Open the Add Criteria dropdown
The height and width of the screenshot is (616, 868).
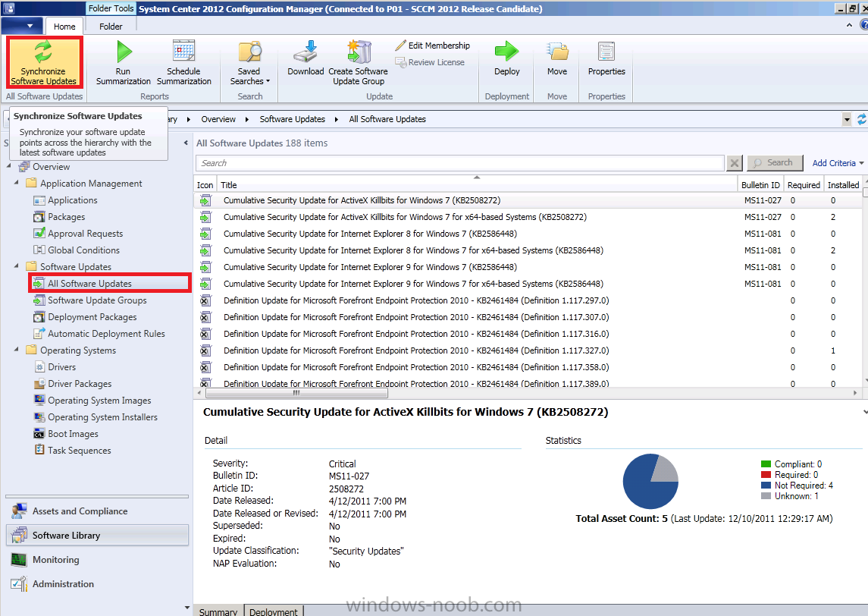click(838, 163)
